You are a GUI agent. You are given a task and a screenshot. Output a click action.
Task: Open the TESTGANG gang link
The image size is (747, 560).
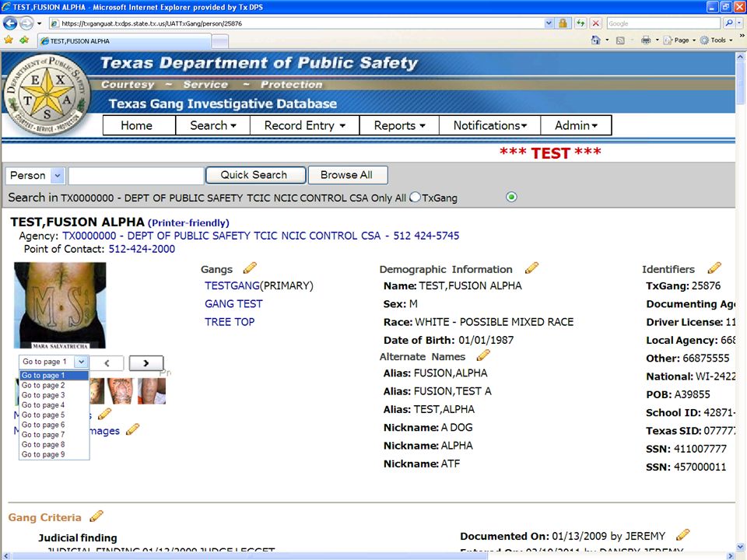(232, 285)
